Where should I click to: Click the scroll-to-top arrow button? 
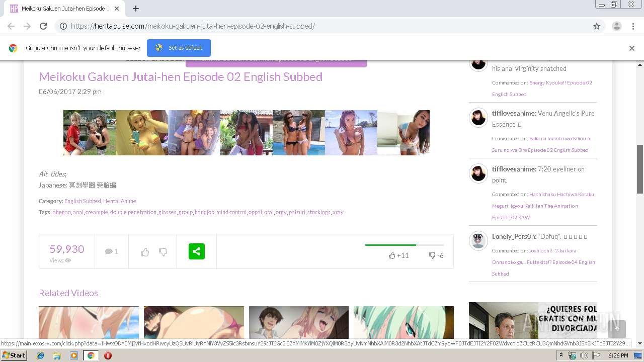(617, 329)
